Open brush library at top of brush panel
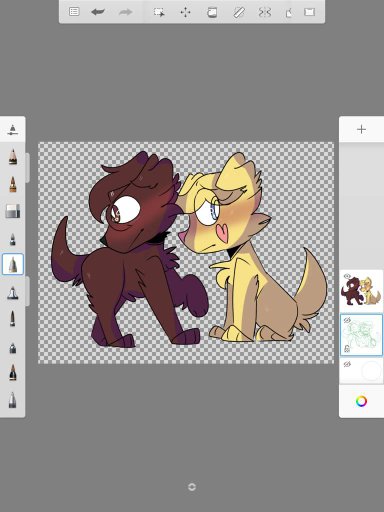The width and height of the screenshot is (384, 512). [13, 130]
